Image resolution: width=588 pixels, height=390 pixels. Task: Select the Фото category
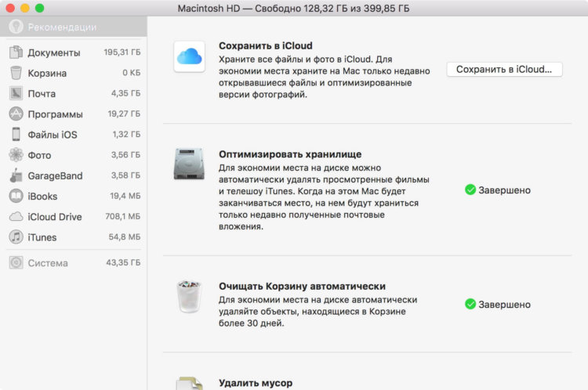[x=74, y=155]
